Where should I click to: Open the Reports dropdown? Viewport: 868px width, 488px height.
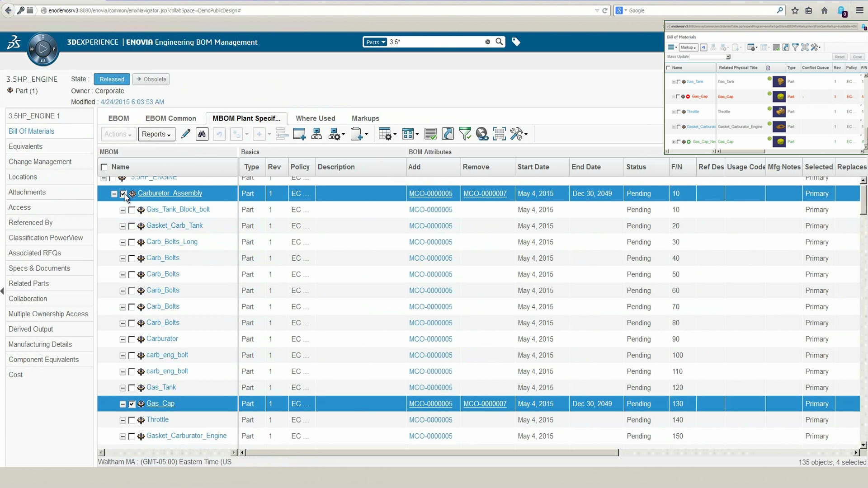pos(156,134)
